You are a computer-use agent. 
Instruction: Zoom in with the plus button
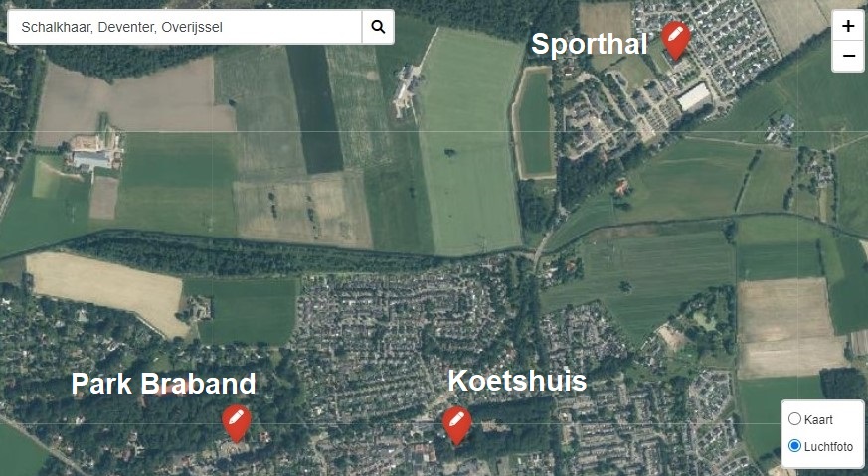[x=848, y=26]
